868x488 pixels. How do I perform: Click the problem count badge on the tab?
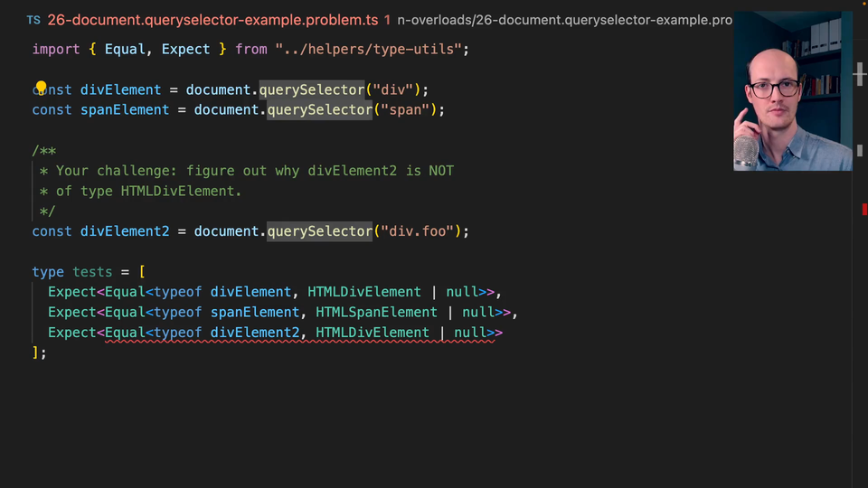point(387,19)
